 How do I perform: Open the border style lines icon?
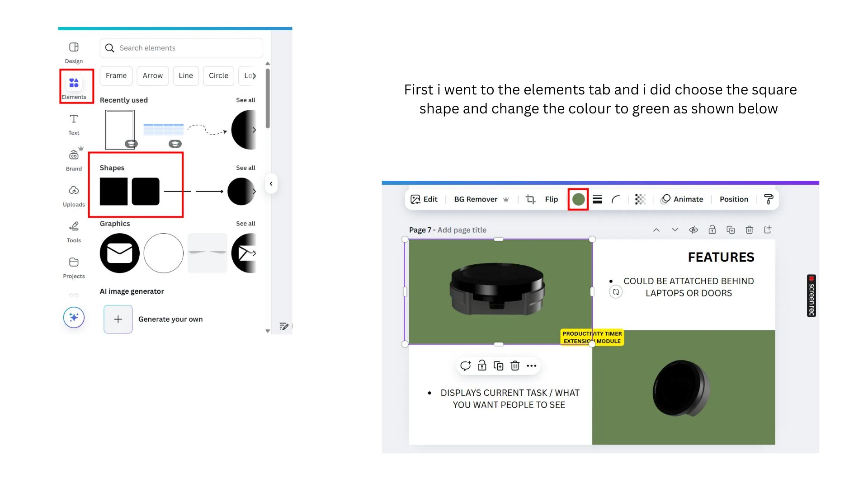(x=597, y=199)
